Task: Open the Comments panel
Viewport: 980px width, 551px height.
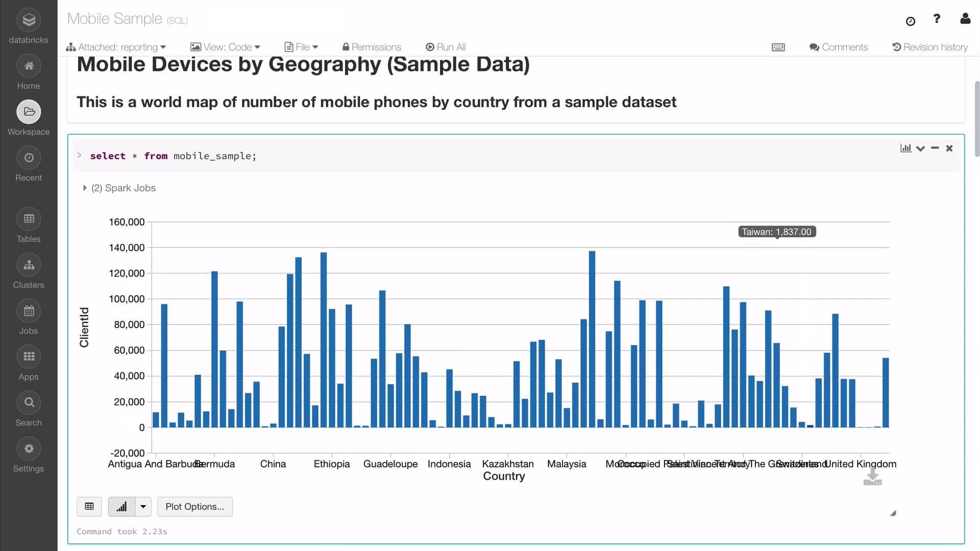Action: pyautogui.click(x=839, y=47)
